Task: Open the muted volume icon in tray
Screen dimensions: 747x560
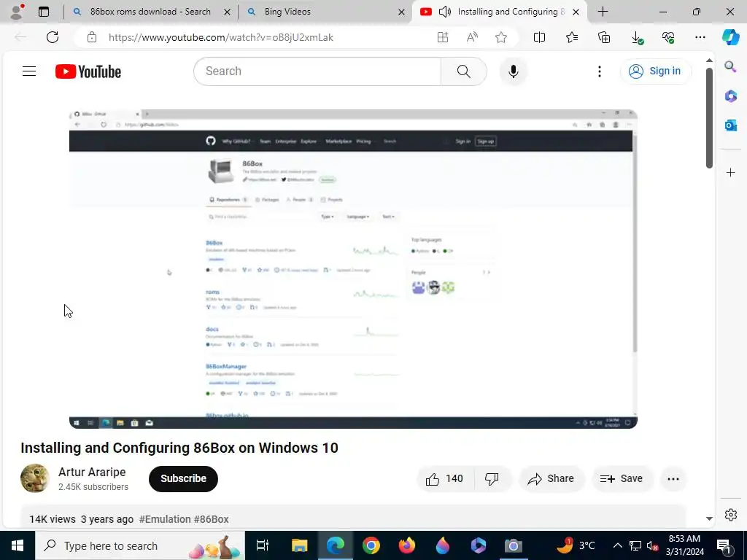Action: pos(652,545)
